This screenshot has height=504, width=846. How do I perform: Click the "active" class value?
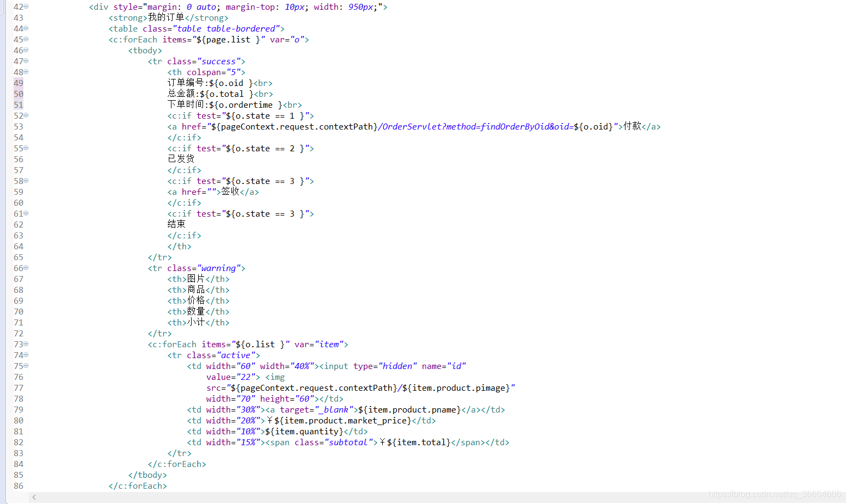[235, 355]
